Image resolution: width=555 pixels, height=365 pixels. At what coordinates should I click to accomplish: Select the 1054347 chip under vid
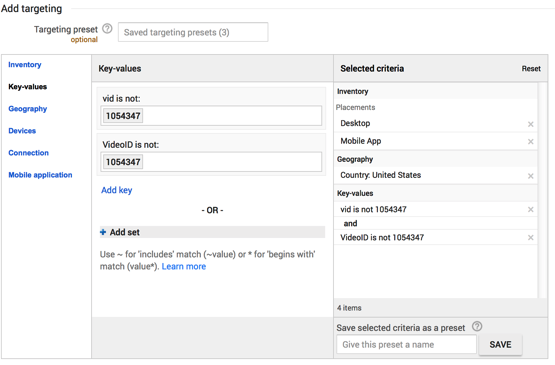tap(123, 116)
